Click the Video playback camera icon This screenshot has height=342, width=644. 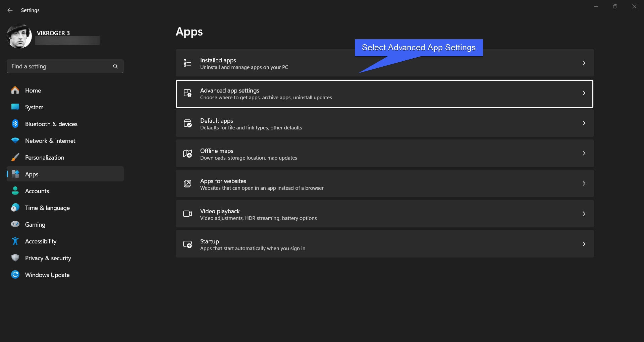click(x=187, y=214)
